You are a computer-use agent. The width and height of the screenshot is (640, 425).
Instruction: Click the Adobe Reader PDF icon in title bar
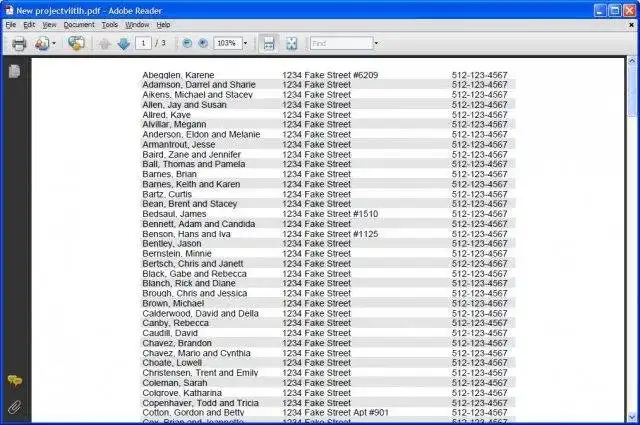[x=9, y=10]
